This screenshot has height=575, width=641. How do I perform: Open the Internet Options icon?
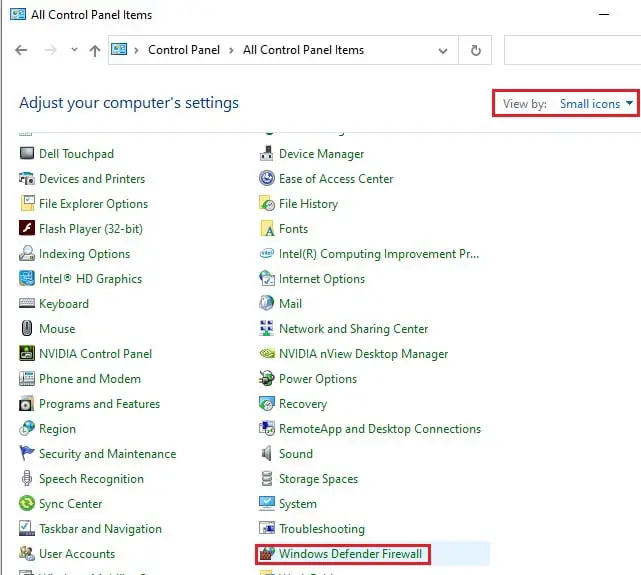pyautogui.click(x=267, y=279)
